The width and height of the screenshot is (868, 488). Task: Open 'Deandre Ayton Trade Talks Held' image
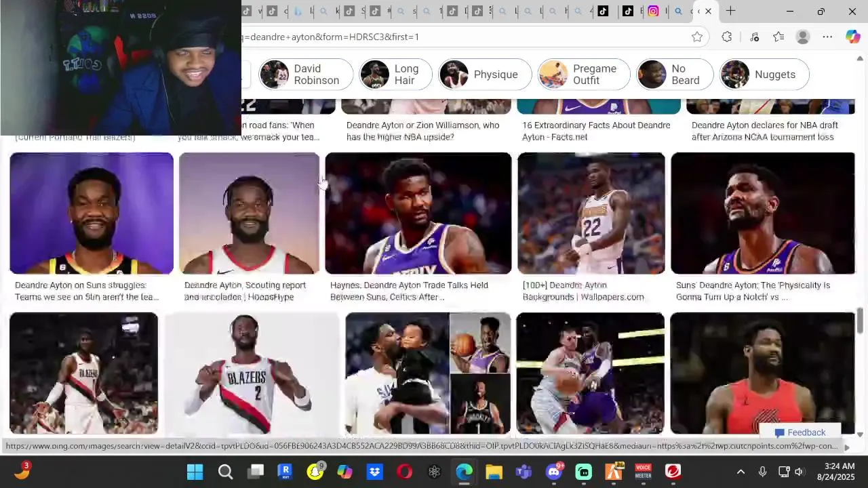click(x=418, y=213)
